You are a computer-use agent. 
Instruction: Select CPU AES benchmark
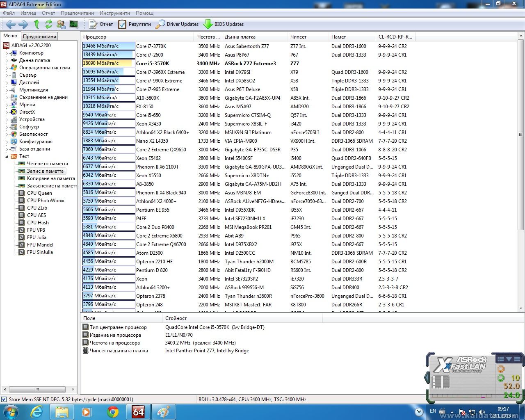click(37, 215)
